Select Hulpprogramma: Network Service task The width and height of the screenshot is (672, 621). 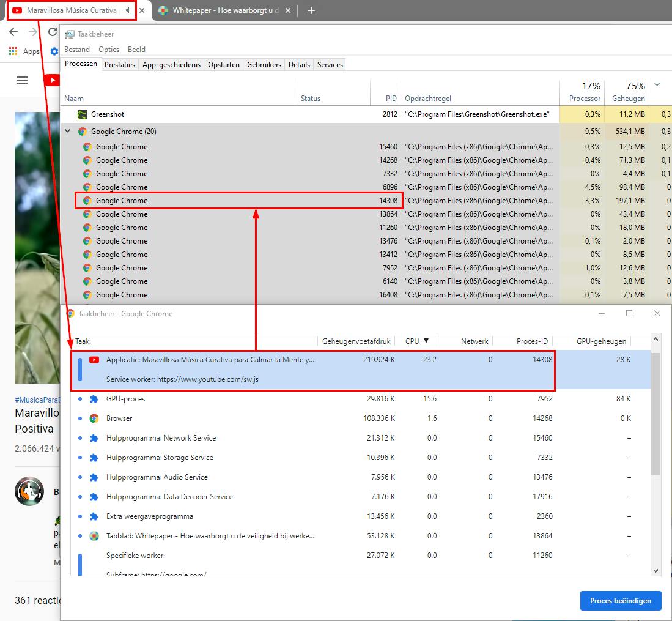tap(361, 438)
